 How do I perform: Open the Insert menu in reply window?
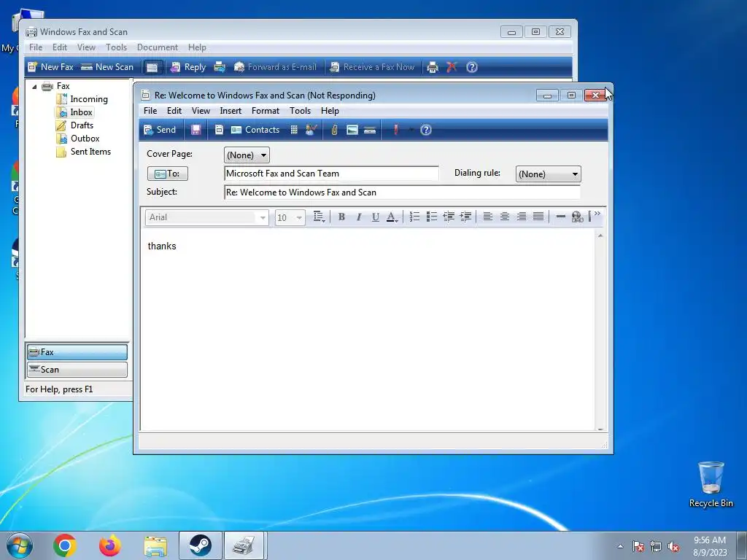(231, 111)
